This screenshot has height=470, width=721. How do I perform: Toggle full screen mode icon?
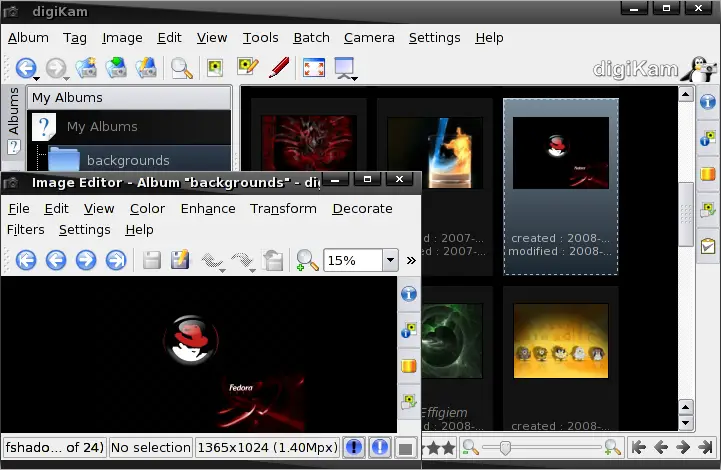point(314,68)
